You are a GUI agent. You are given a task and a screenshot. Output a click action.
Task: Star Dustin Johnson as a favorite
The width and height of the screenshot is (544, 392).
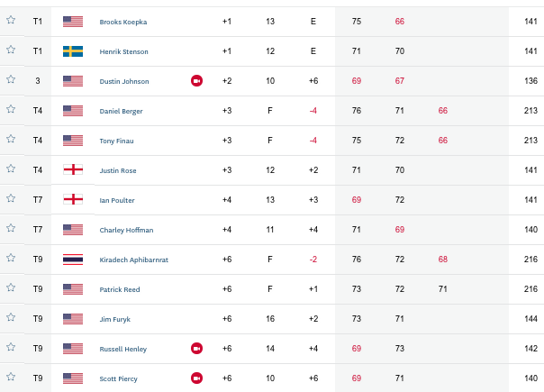[11, 79]
